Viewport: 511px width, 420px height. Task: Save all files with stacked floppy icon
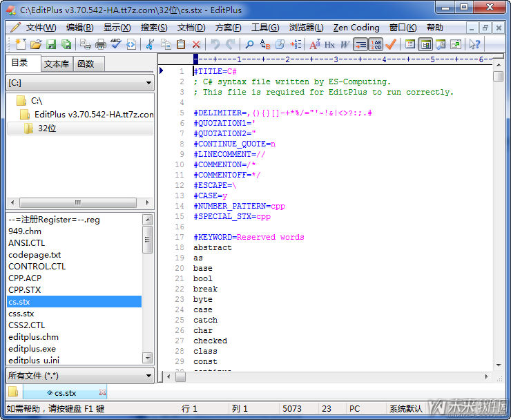click(66, 44)
